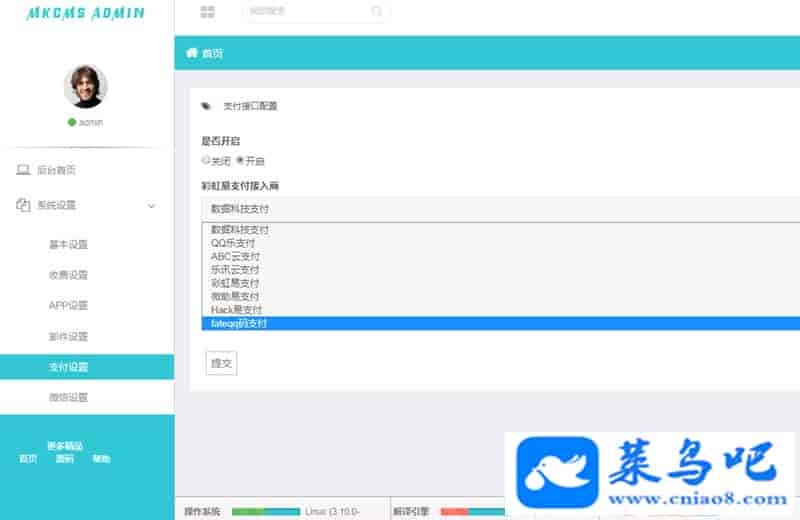
Task: Collapse the 系统设置 chevron arrow
Action: pyautogui.click(x=152, y=206)
